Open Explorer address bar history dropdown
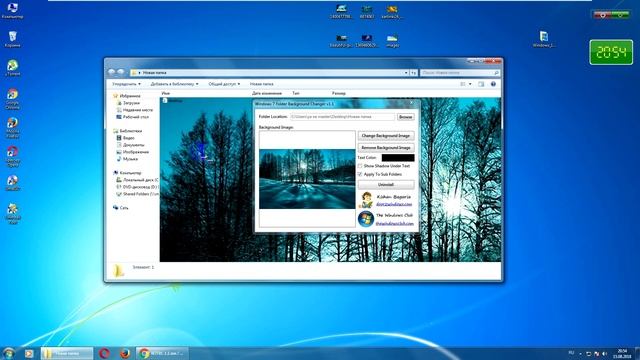Screen dimensions: 640x360 (x=406, y=73)
